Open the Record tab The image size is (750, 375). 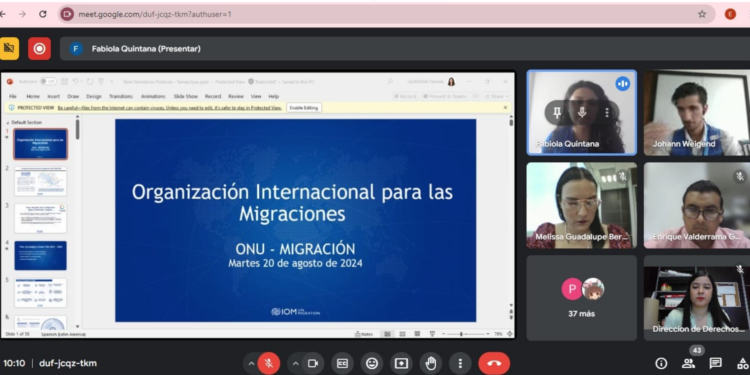(x=213, y=96)
